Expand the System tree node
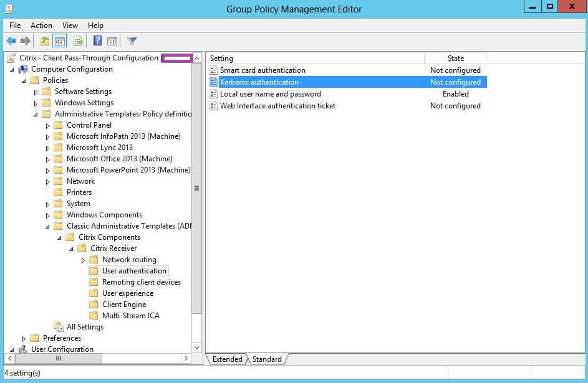This screenshot has width=588, height=383. pyautogui.click(x=47, y=204)
